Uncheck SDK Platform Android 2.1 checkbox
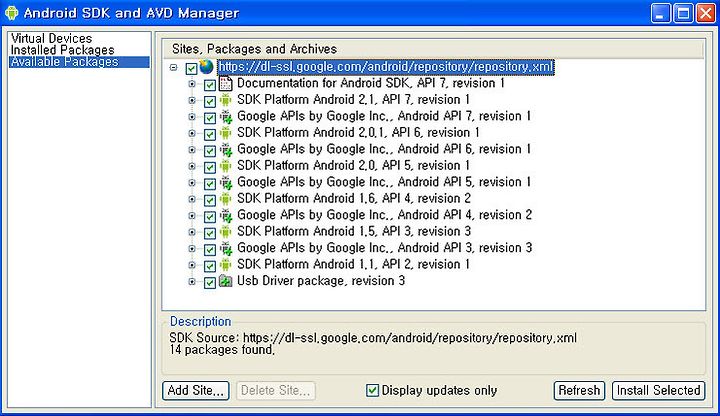Image resolution: width=720 pixels, height=416 pixels. click(x=210, y=101)
